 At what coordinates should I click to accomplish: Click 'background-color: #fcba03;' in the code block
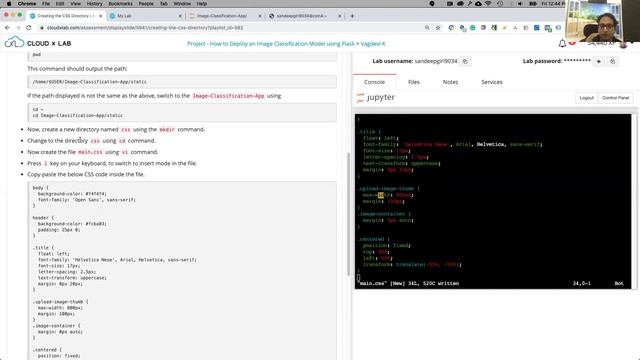(72, 224)
